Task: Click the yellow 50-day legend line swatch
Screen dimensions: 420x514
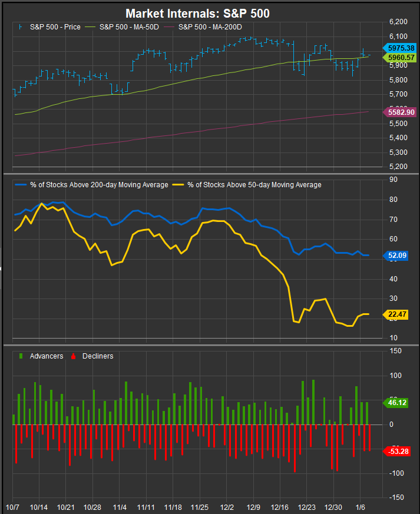Action: click(x=178, y=185)
